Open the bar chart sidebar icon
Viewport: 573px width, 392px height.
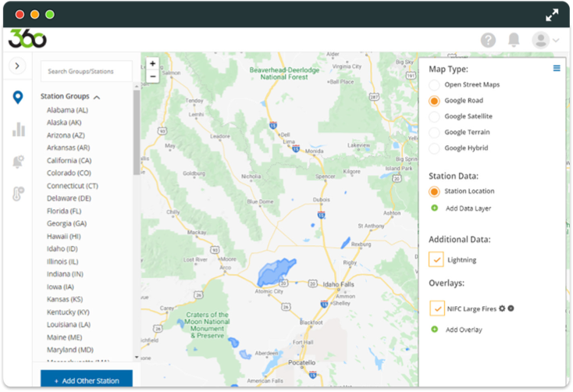tap(17, 129)
